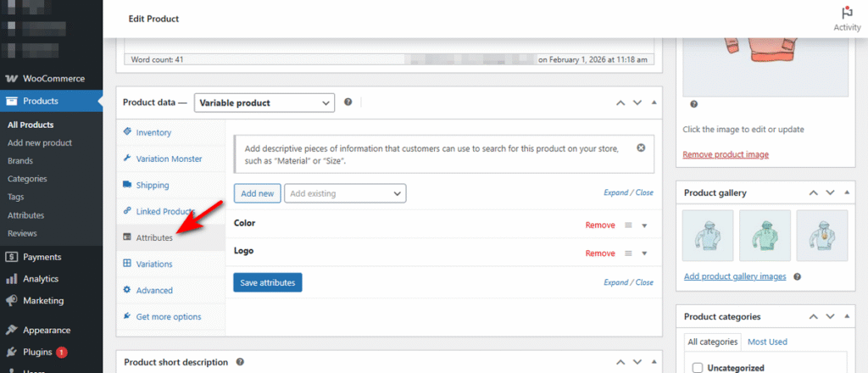Move Product gallery panel down
This screenshot has height=373, width=868.
pos(830,192)
